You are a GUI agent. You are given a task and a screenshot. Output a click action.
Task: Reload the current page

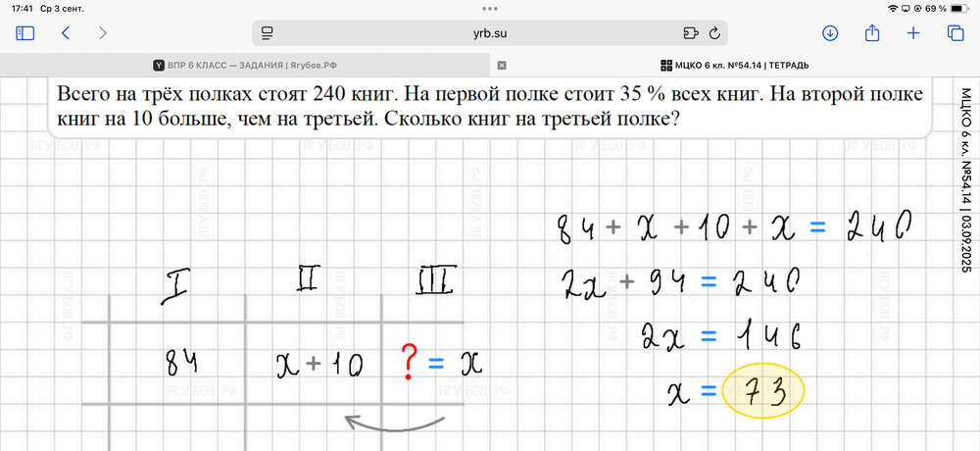click(714, 32)
